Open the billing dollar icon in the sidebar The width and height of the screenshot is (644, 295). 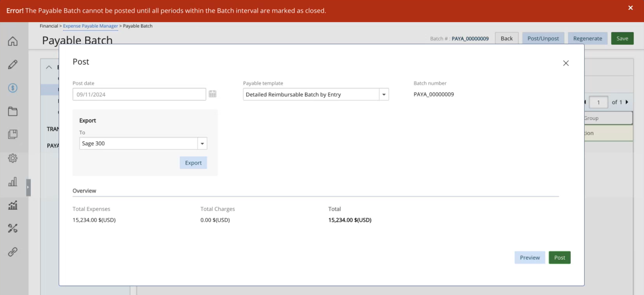pyautogui.click(x=12, y=88)
